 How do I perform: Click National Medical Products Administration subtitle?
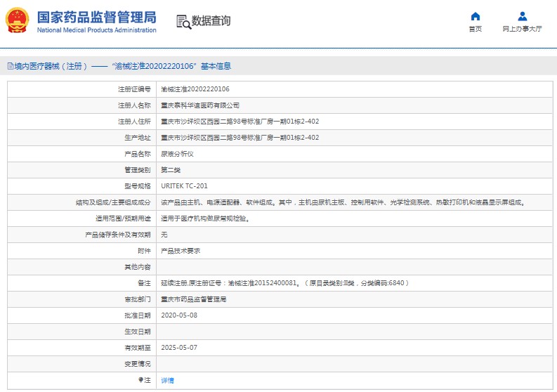pos(97,30)
